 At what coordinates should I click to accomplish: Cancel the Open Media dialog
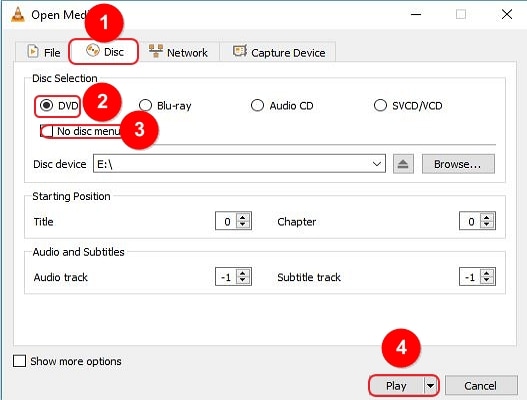pos(481,386)
